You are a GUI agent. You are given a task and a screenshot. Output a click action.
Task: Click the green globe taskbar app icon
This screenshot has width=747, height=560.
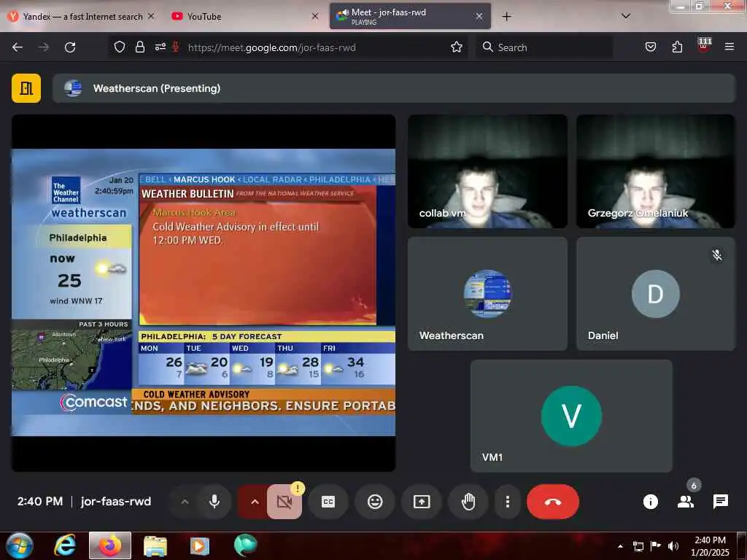point(246,545)
